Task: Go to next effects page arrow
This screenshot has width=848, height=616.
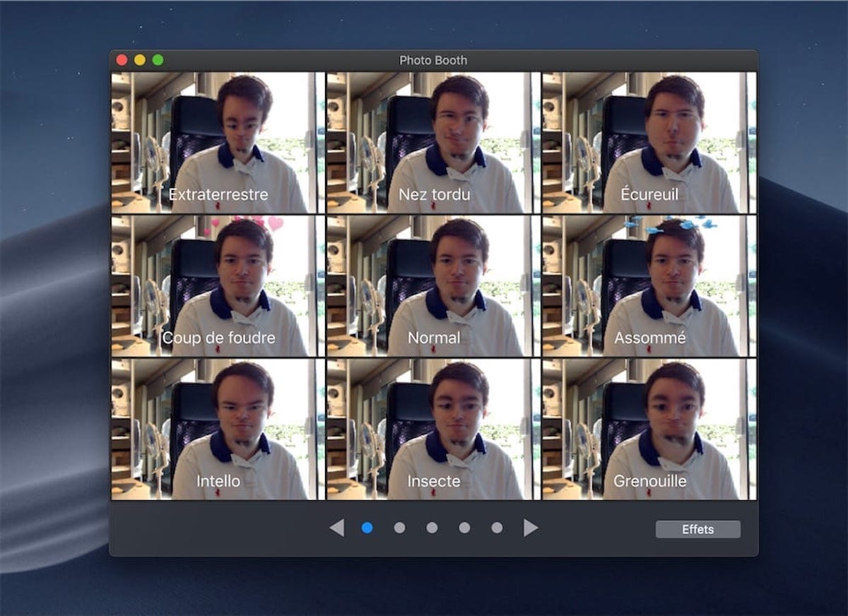Action: [x=531, y=528]
